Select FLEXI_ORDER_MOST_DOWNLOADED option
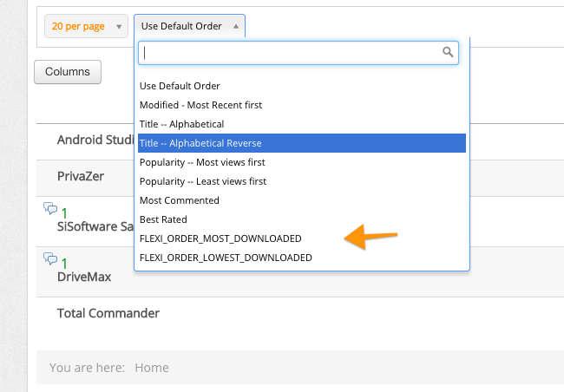Screen dimensions: 564x392 coord(302,238)
